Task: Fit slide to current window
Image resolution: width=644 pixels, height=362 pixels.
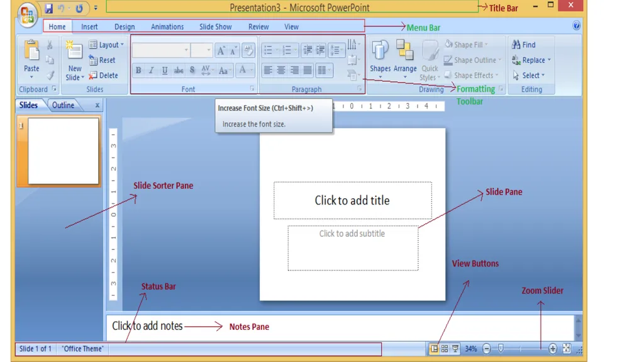Action: coord(567,348)
